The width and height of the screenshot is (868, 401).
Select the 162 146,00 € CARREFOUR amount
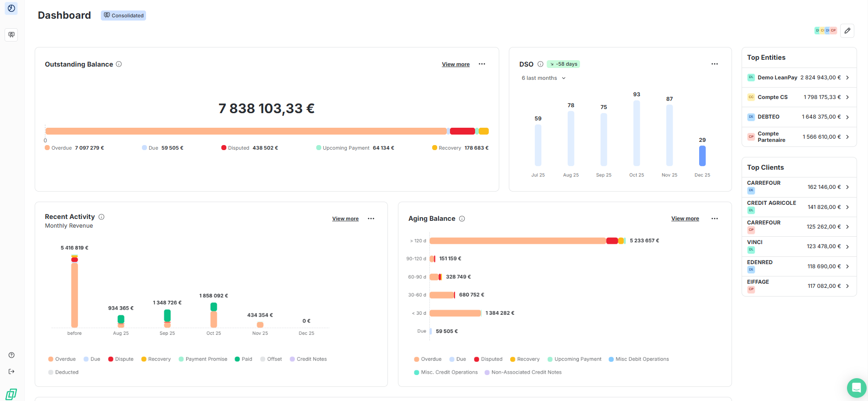pos(824,187)
